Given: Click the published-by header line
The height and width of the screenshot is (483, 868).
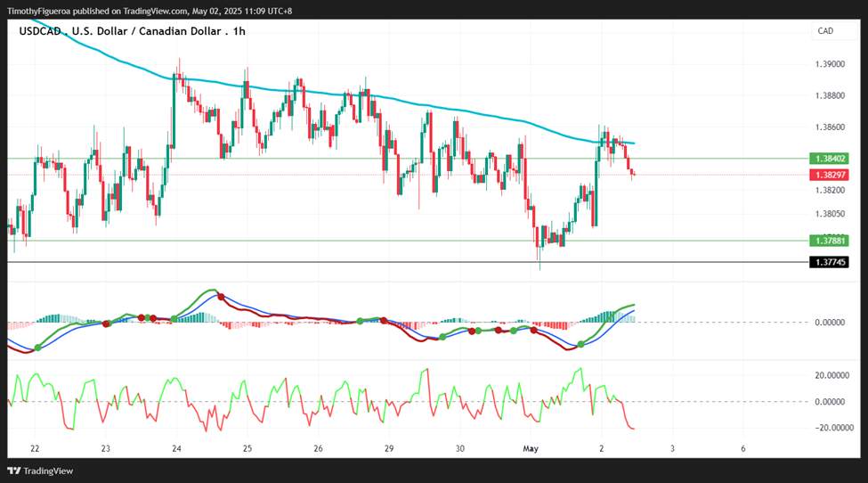Looking at the screenshot, I should tap(150, 11).
